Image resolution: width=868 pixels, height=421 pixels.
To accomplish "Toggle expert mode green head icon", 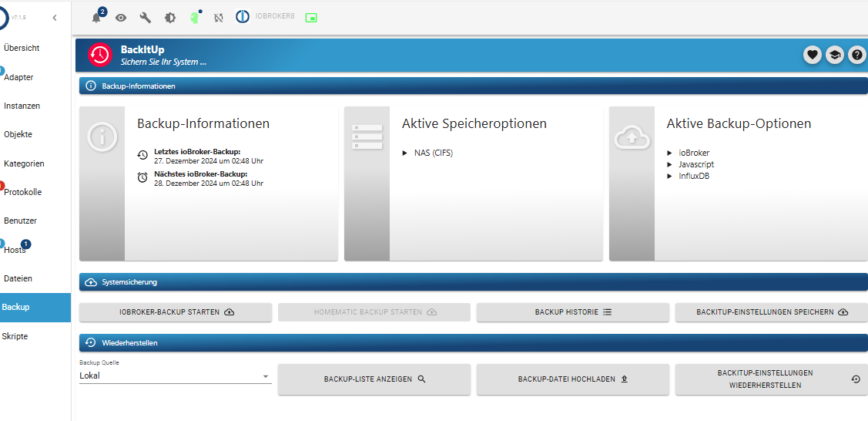I will pyautogui.click(x=194, y=17).
